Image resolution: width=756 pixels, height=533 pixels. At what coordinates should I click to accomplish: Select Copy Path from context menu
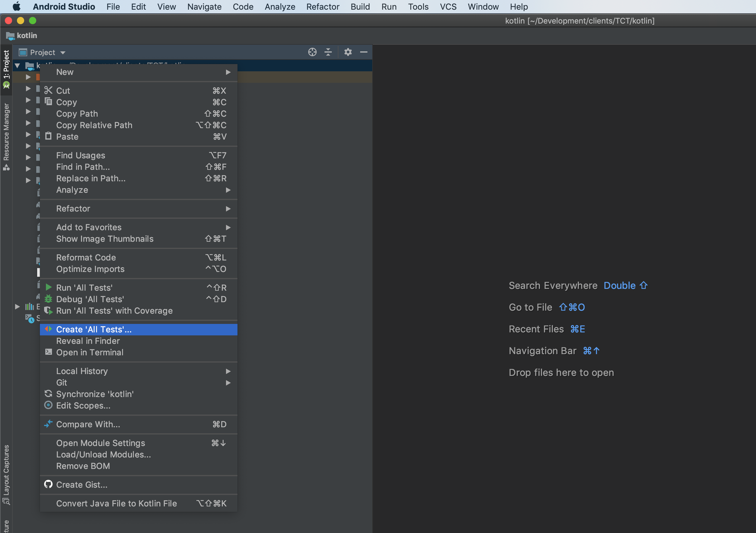coord(139,114)
